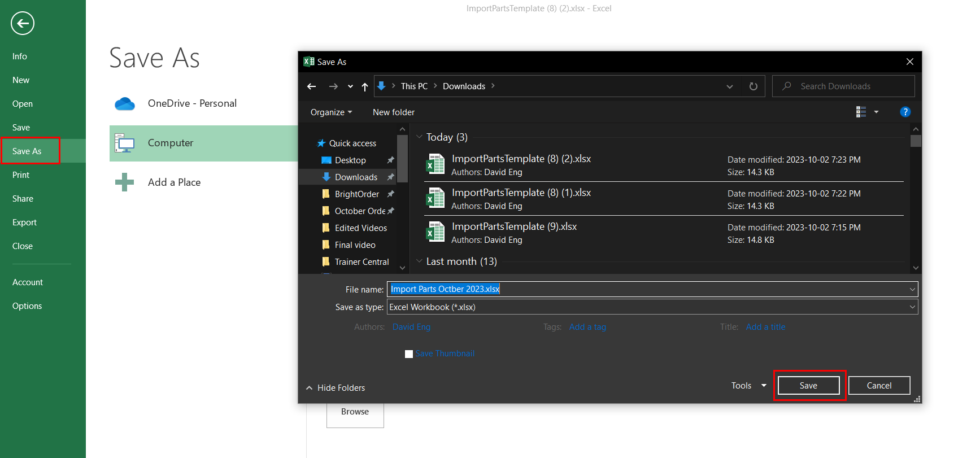Click the OneDrive cloud icon

coord(125,103)
